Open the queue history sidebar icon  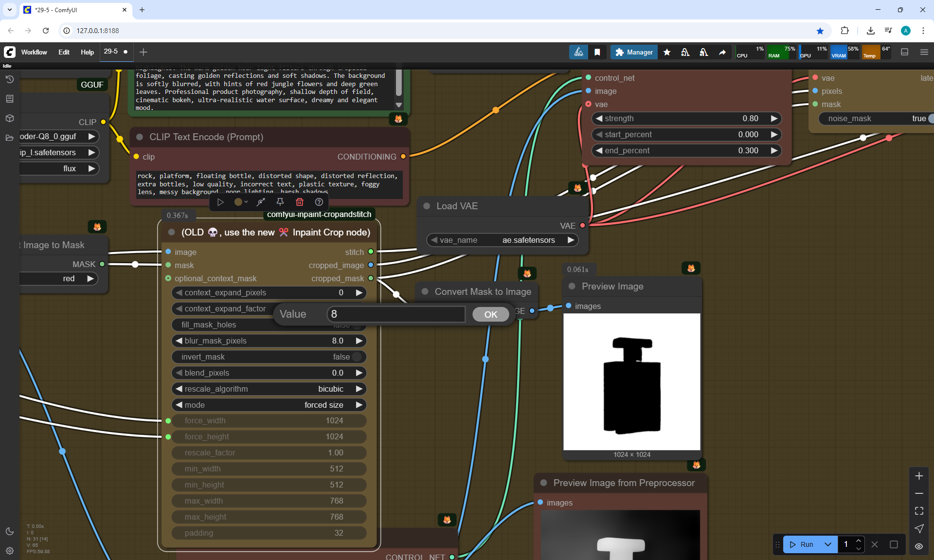[10, 79]
